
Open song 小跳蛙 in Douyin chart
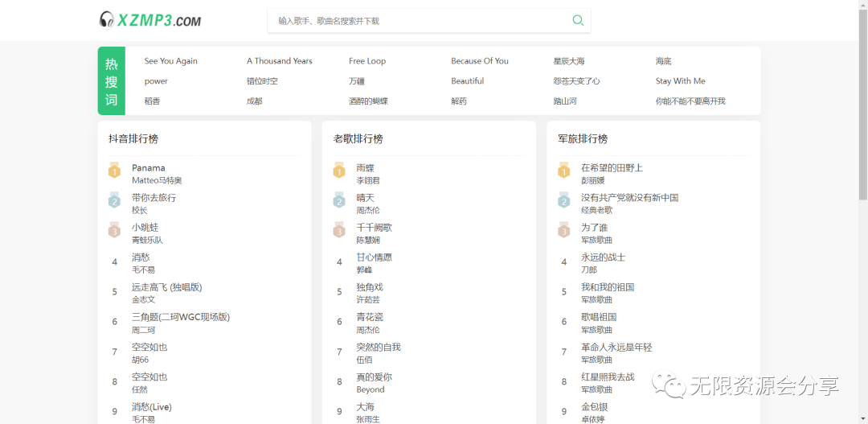[x=145, y=227]
